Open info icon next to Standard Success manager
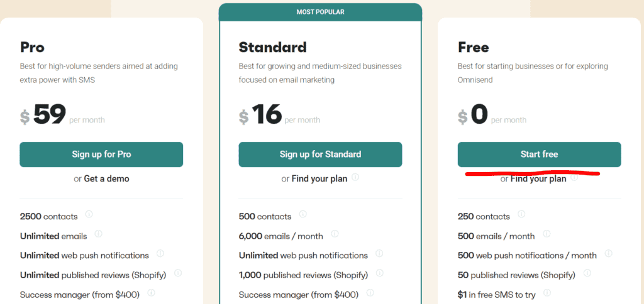The height and width of the screenshot is (304, 644). pyautogui.click(x=370, y=293)
